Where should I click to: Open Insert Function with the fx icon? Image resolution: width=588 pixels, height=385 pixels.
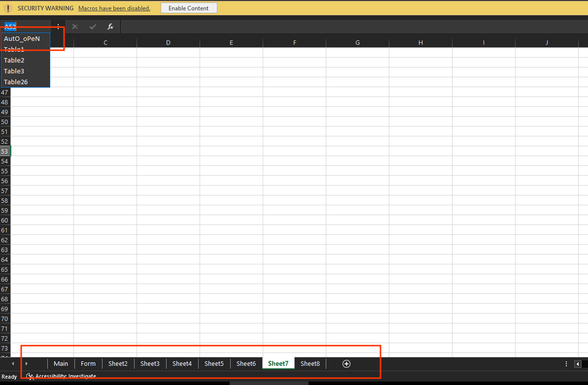110,27
